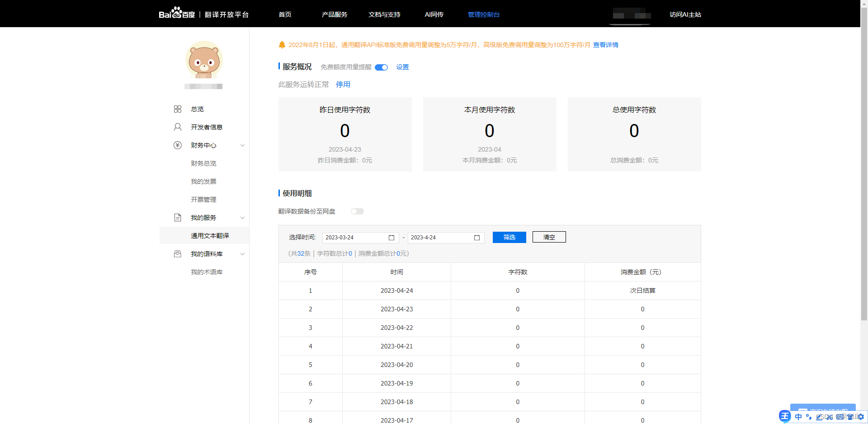Open the AI同传 nav item
Screen dimensions: 868x424
pyautogui.click(x=434, y=14)
